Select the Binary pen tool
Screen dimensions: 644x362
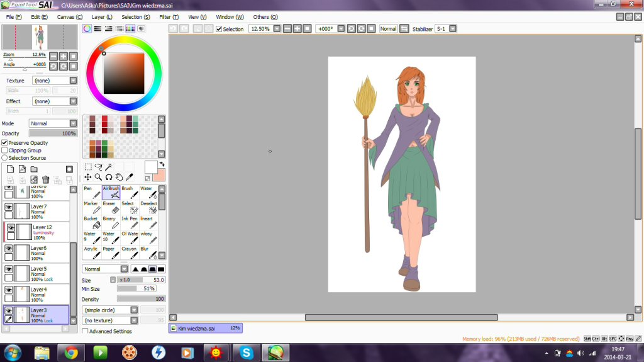(111, 222)
